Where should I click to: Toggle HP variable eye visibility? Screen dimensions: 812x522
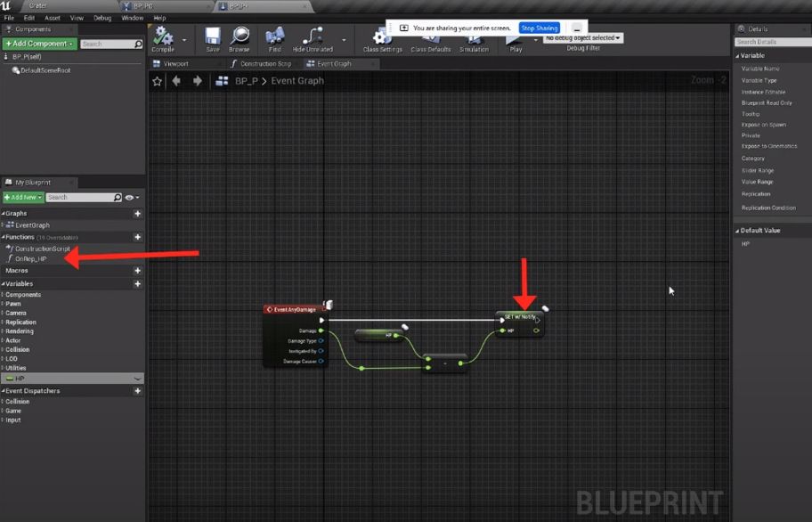pos(137,379)
